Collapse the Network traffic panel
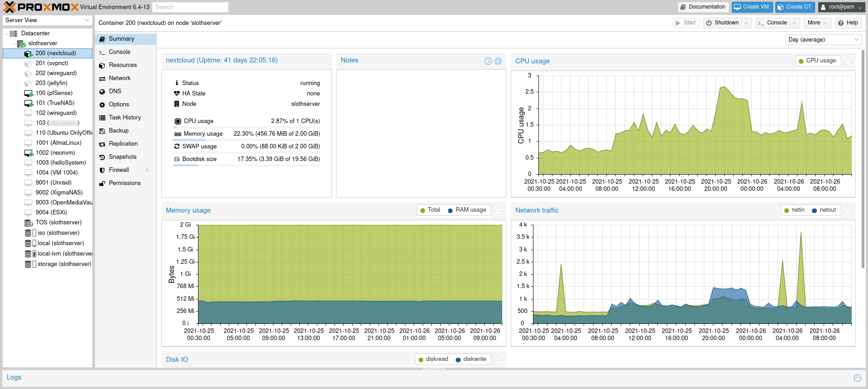Viewport: 868px width, 389px height. (x=848, y=211)
